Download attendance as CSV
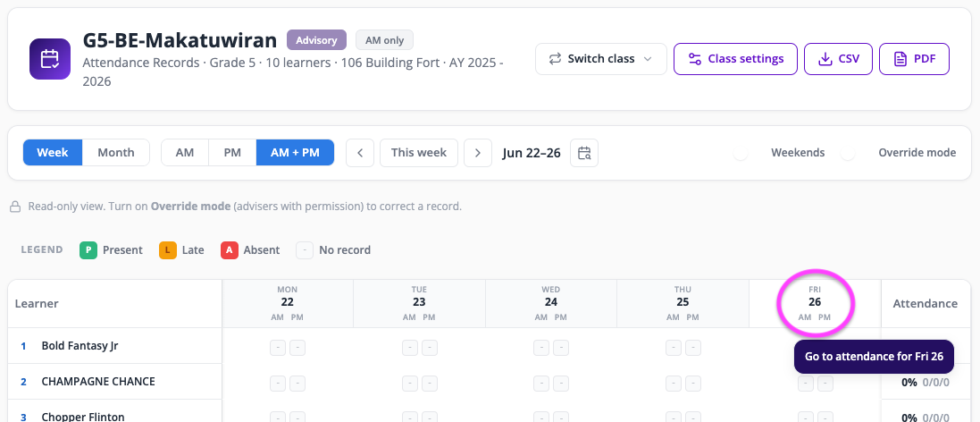 pos(838,59)
